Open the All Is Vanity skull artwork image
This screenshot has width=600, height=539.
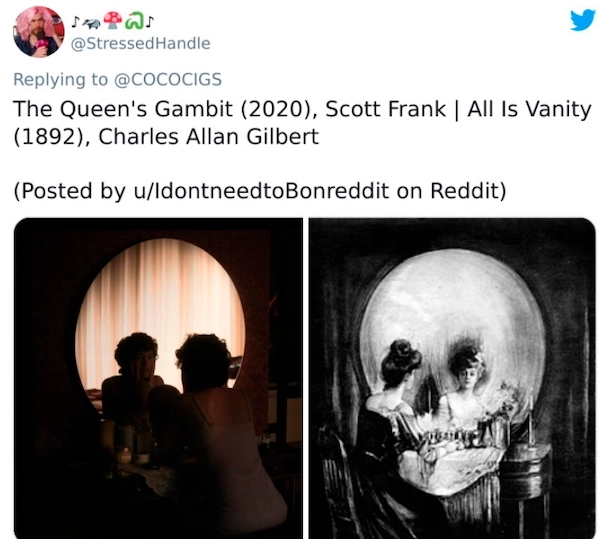point(452,378)
